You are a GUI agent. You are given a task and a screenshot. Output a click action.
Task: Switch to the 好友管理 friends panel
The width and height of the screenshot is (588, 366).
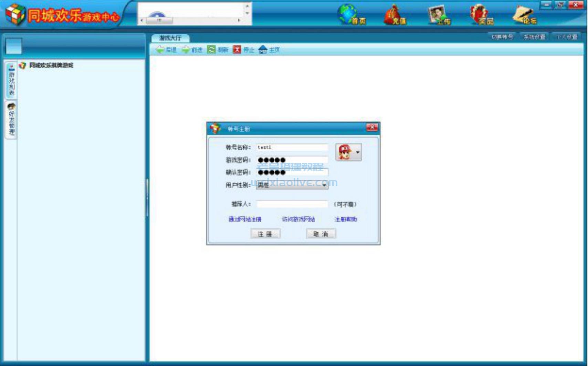click(11, 121)
